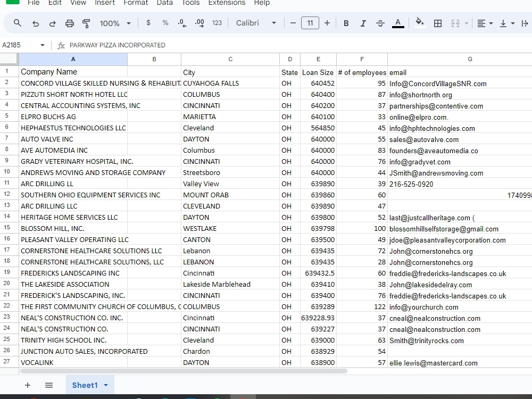Open the File menu
The width and height of the screenshot is (532, 399).
point(33,3)
